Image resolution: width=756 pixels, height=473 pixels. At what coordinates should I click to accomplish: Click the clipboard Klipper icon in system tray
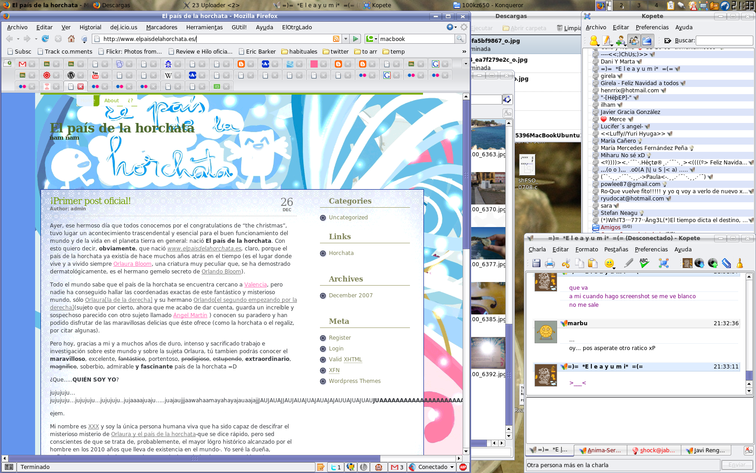tap(671, 5)
